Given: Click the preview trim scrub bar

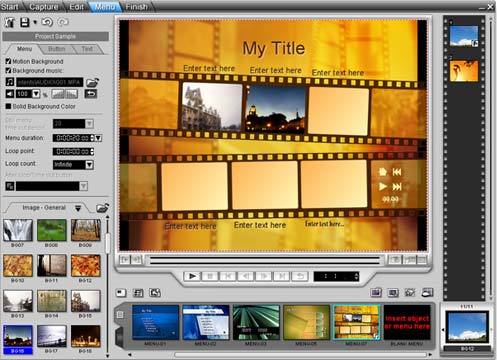Looking at the screenshot, I should [x=265, y=260].
